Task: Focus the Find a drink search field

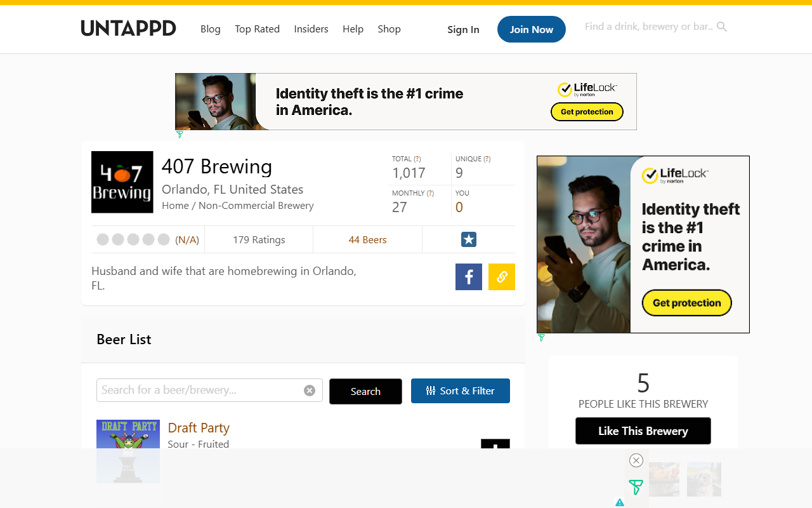Action: (x=648, y=27)
